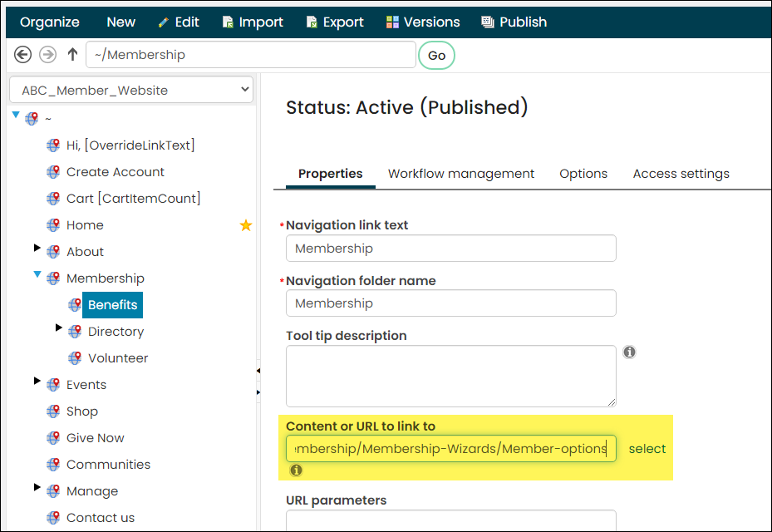Select About in the navigation tree

(85, 252)
